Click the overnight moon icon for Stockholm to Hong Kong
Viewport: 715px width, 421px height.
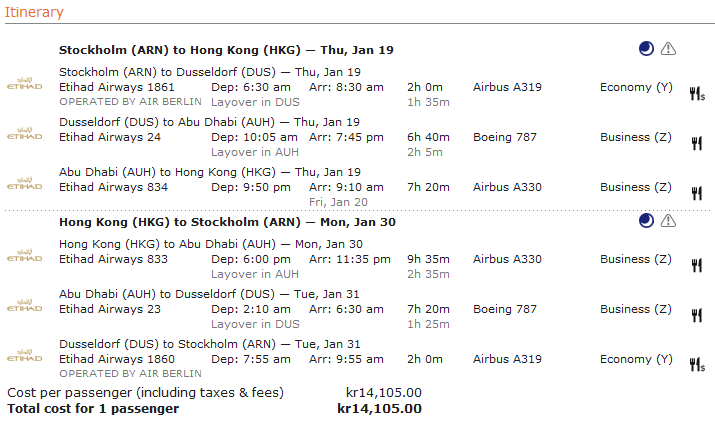pyautogui.click(x=647, y=48)
